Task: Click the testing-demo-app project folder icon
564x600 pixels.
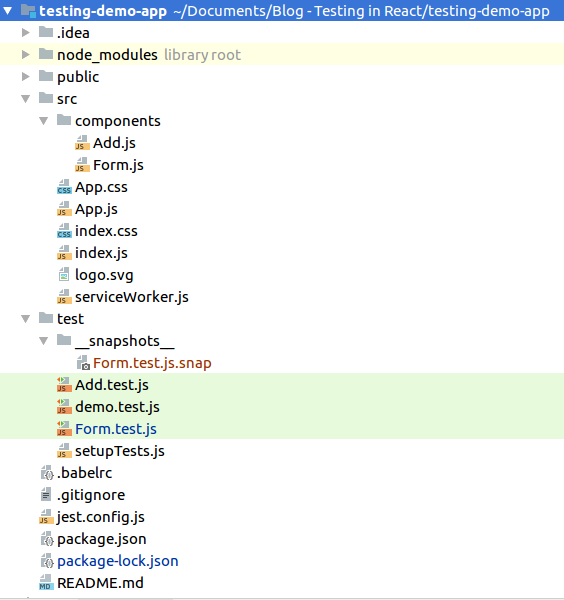Action: [x=28, y=11]
